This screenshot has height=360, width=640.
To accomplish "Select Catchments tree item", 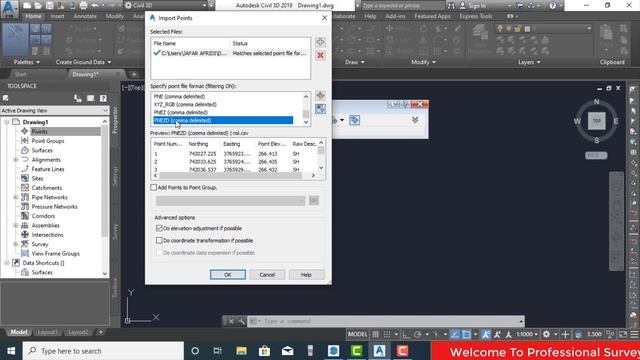I will (47, 188).
